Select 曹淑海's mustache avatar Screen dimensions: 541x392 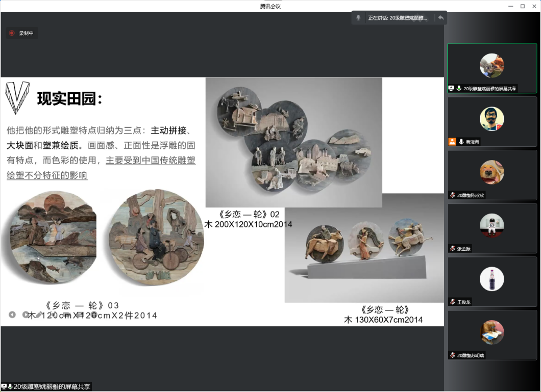(x=491, y=119)
